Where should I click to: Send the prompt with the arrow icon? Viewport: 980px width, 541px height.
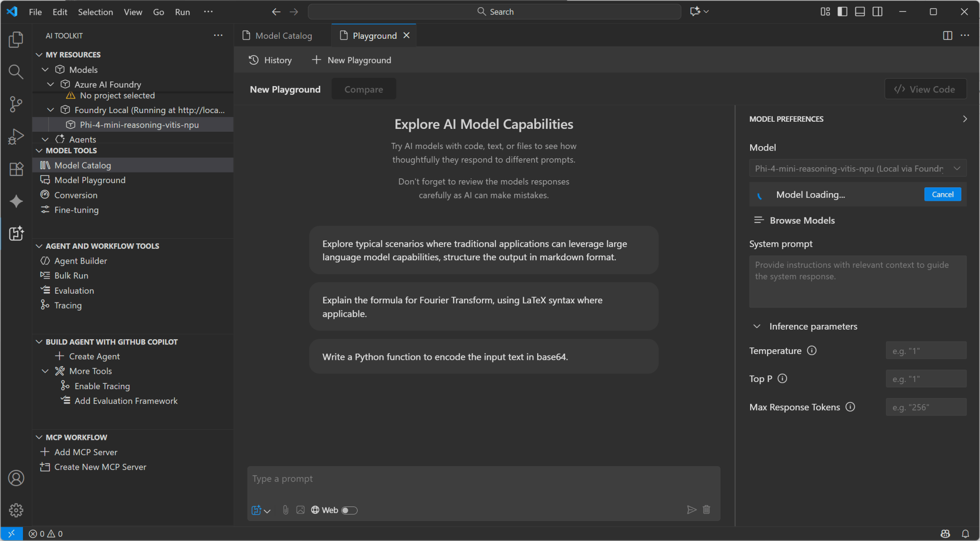(691, 510)
